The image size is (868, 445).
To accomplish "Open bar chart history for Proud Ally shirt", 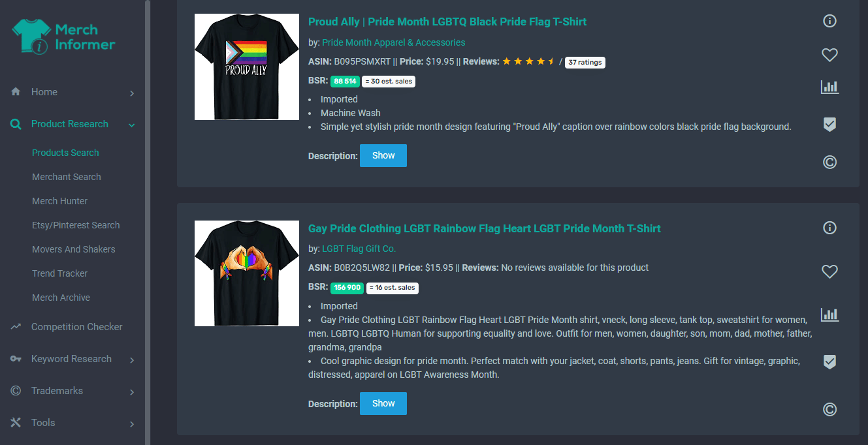I will point(829,87).
